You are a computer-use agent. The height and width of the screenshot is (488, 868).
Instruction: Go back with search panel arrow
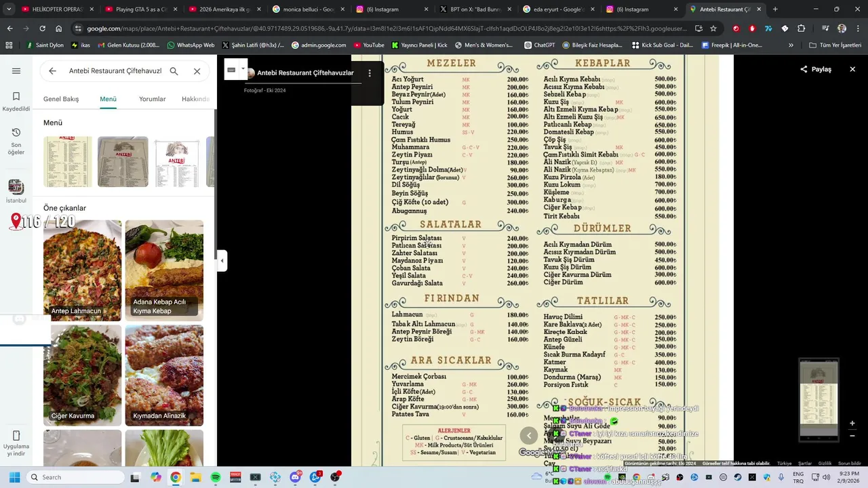coord(52,71)
